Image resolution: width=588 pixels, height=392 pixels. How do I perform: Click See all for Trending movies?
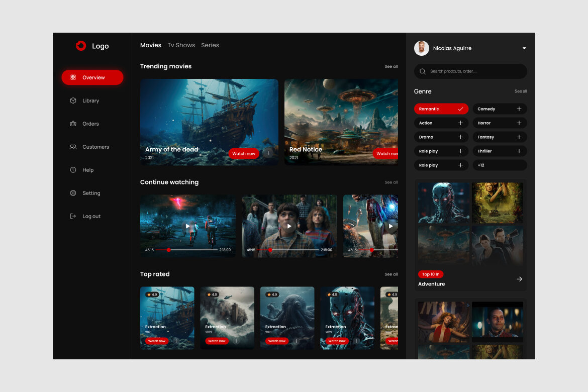(x=391, y=66)
